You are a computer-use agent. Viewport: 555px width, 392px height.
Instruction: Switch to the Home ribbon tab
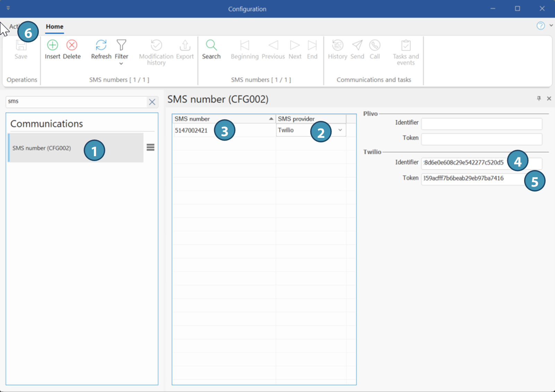[x=55, y=27]
